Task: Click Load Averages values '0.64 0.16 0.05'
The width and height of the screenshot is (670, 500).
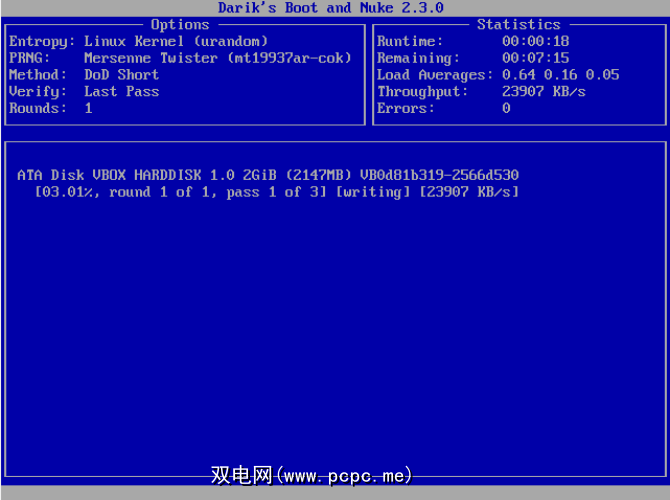Action: tap(561, 75)
